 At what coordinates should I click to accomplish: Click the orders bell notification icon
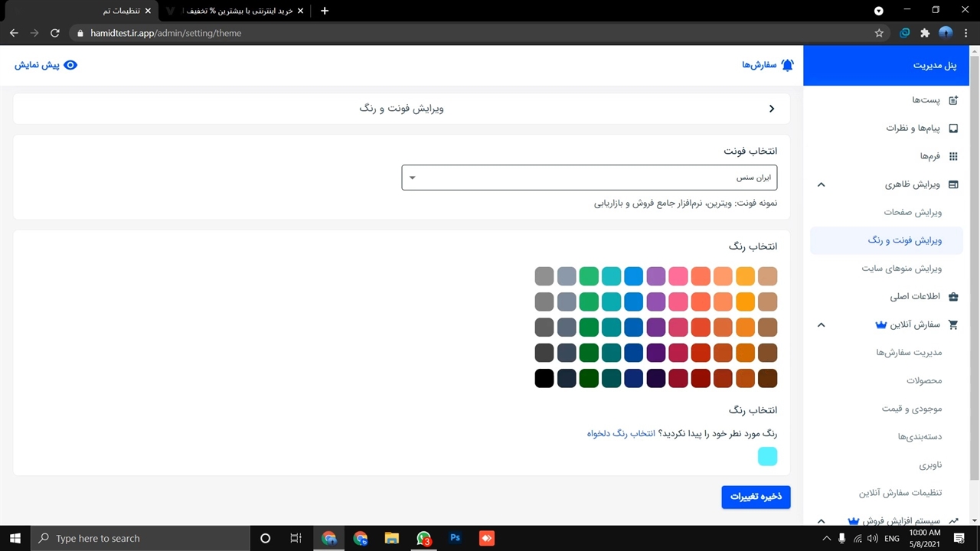tap(787, 65)
